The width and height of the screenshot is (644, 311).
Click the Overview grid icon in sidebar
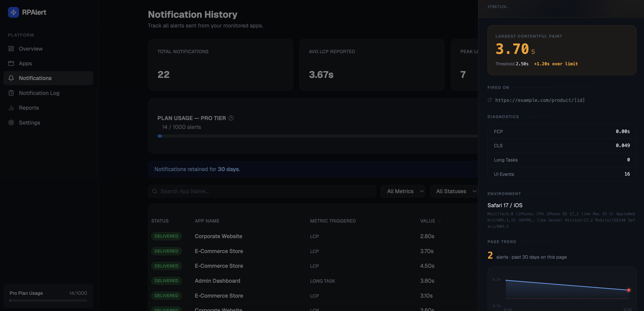tap(11, 48)
